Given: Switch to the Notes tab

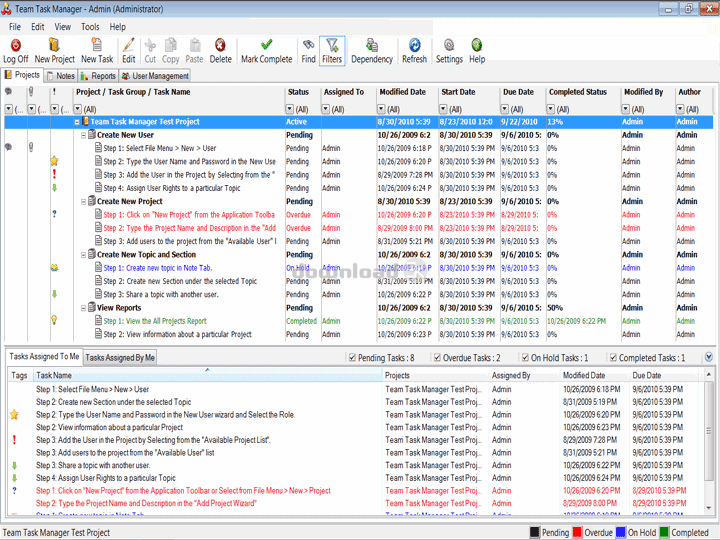Looking at the screenshot, I should click(61, 76).
